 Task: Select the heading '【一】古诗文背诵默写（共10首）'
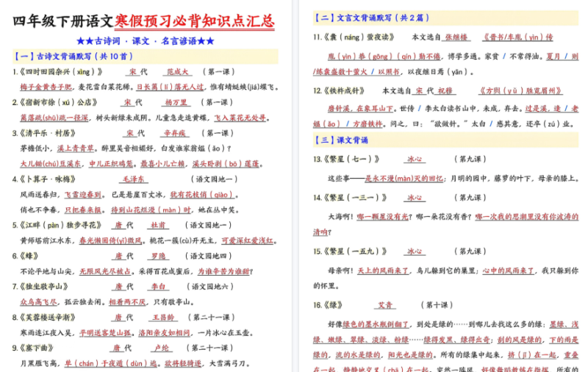click(x=73, y=57)
